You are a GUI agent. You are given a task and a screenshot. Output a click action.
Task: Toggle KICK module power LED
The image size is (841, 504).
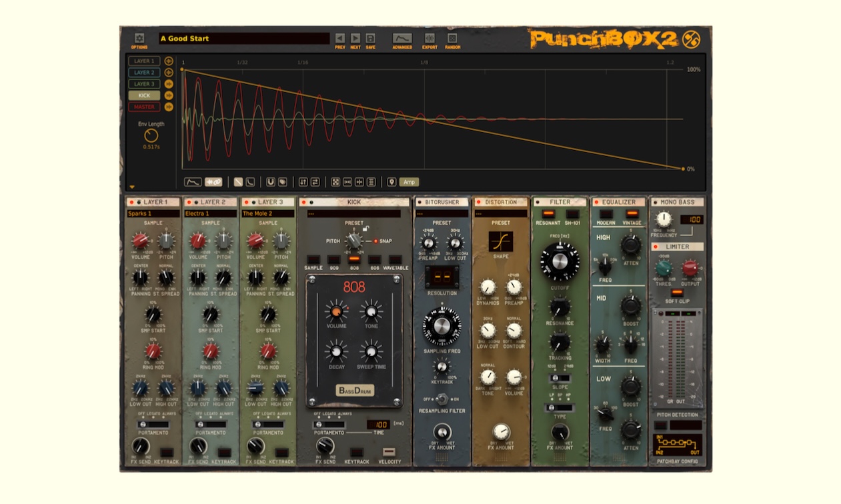coord(303,202)
